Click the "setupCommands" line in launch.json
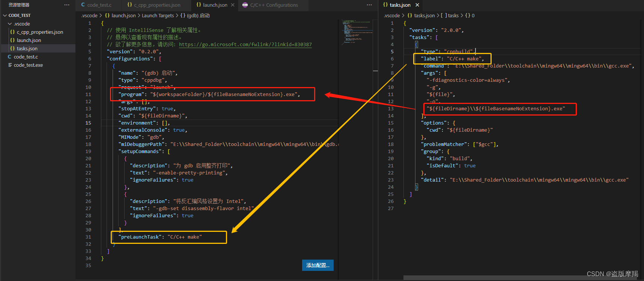The height and width of the screenshot is (281, 644). coord(144,151)
